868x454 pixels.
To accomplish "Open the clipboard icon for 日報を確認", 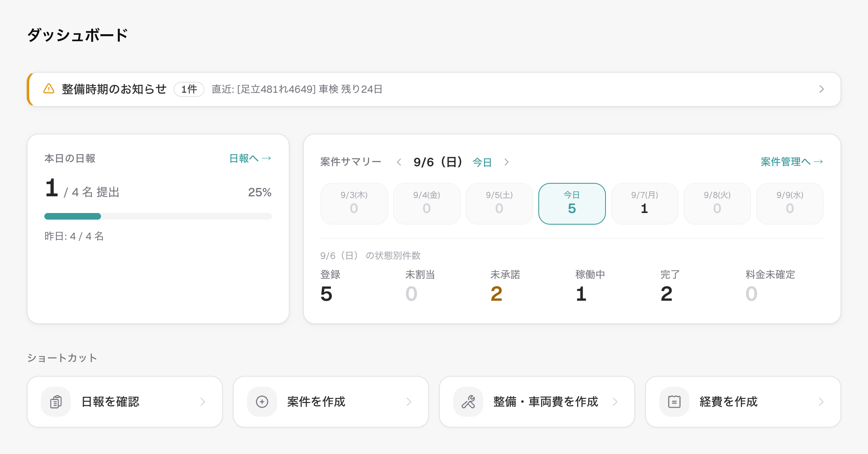I will [x=56, y=402].
